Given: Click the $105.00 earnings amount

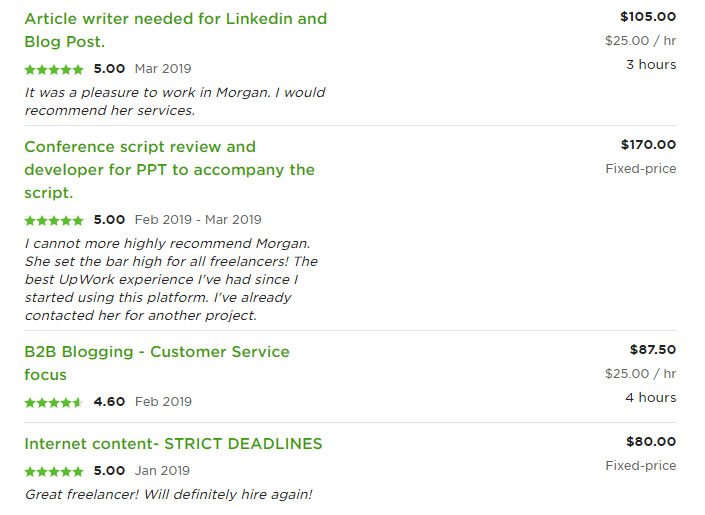Looking at the screenshot, I should (647, 16).
